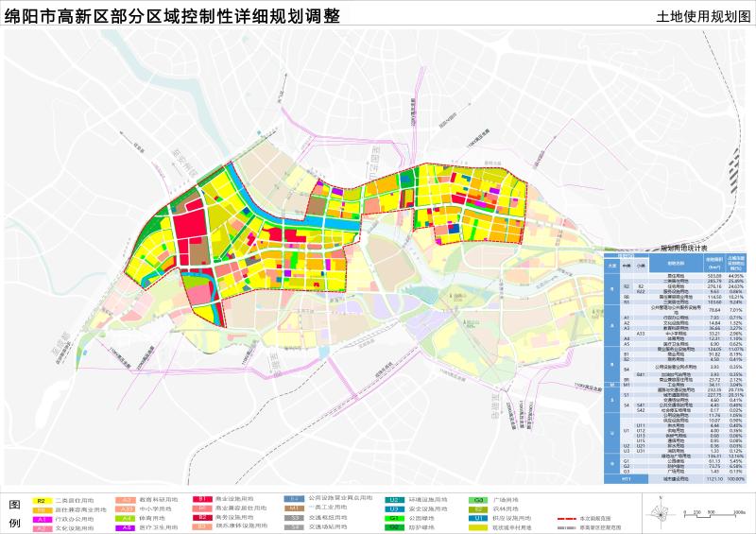756x534 pixels.
Task: Click the dark green G2 legend swatch
Action: coord(394,527)
